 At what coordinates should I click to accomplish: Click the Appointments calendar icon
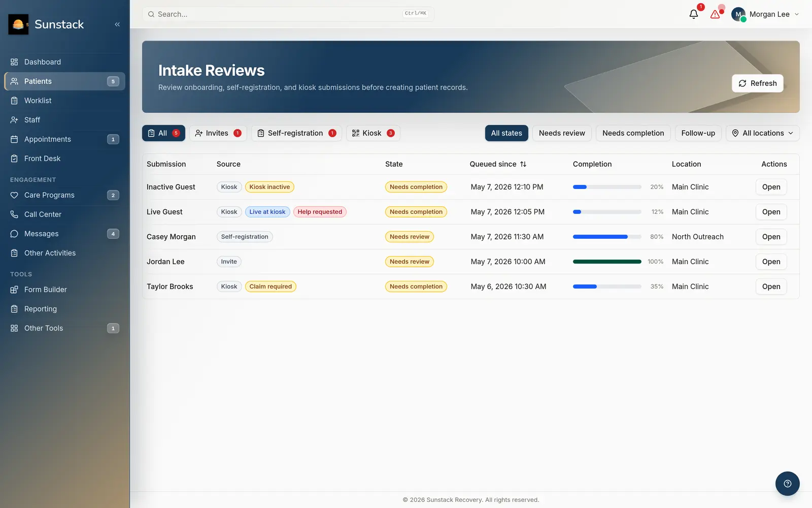coord(14,139)
